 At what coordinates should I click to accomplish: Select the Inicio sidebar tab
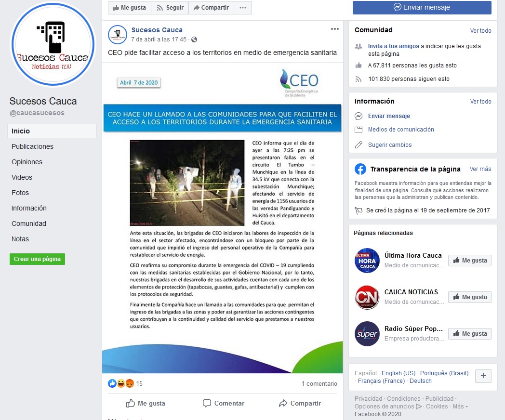click(52, 131)
